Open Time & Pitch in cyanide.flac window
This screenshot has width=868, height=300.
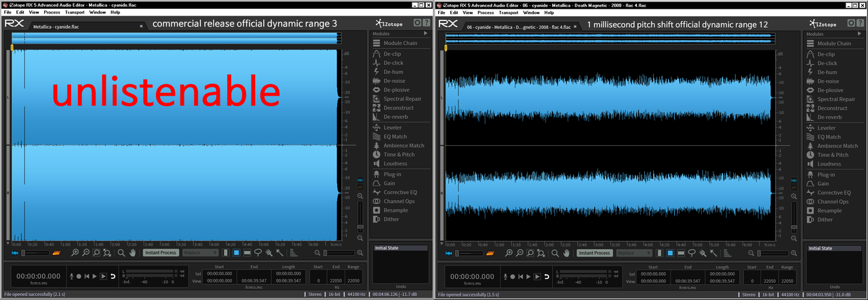393,155
